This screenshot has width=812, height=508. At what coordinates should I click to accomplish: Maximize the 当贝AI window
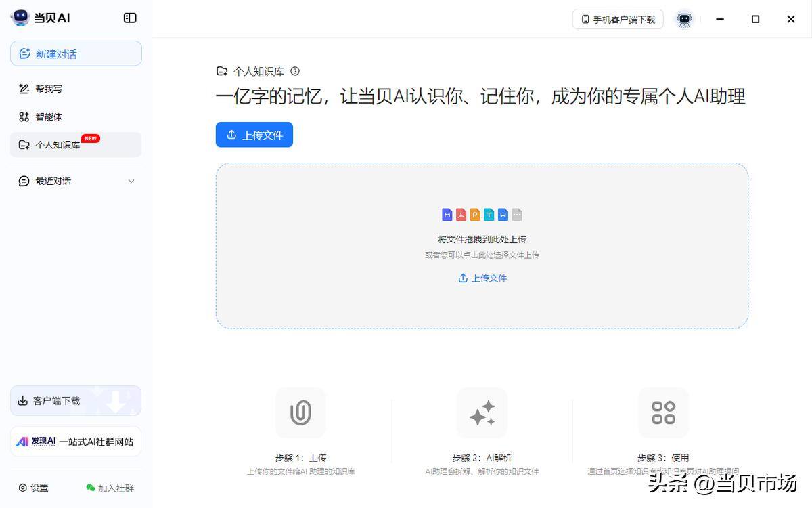coord(755,19)
